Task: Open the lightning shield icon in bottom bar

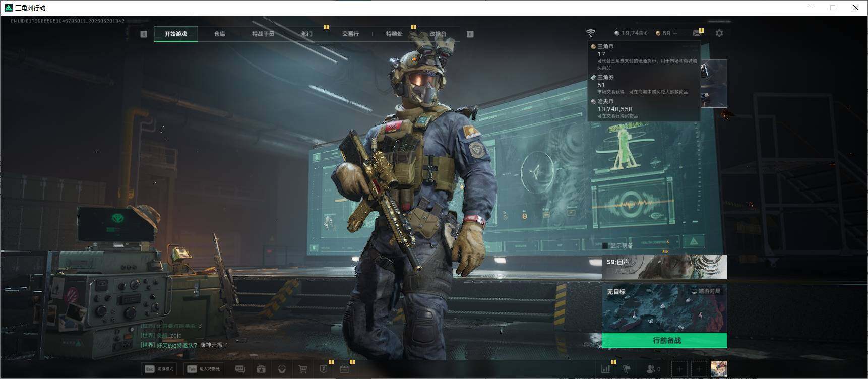Action: (324, 369)
